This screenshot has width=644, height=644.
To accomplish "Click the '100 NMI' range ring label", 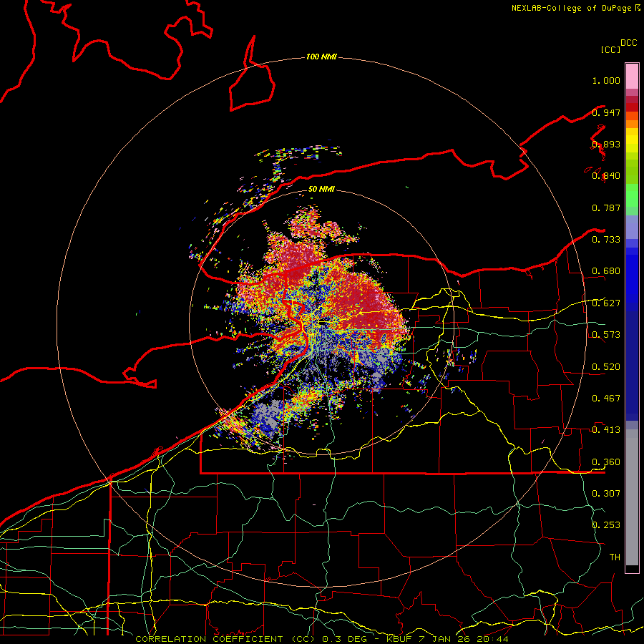I will 321,57.
